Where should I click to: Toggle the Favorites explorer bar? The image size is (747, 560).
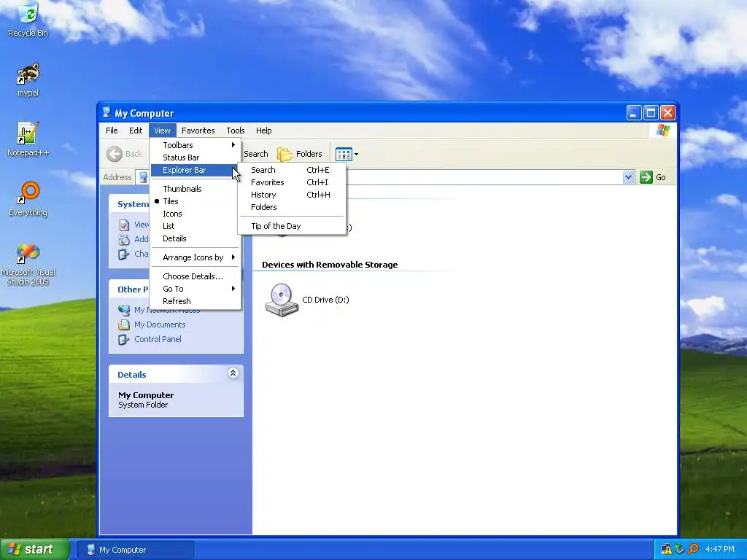click(x=292, y=182)
